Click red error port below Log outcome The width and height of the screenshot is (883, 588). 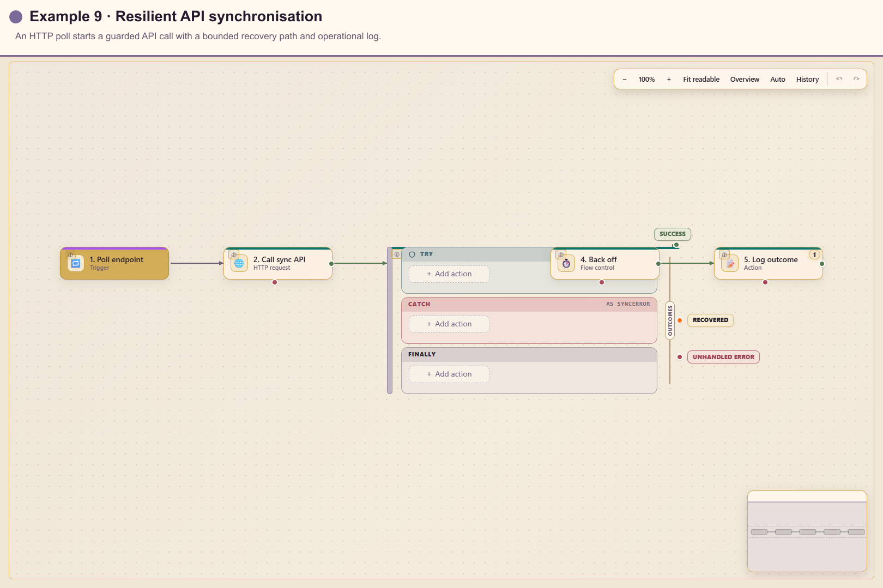pos(765,282)
